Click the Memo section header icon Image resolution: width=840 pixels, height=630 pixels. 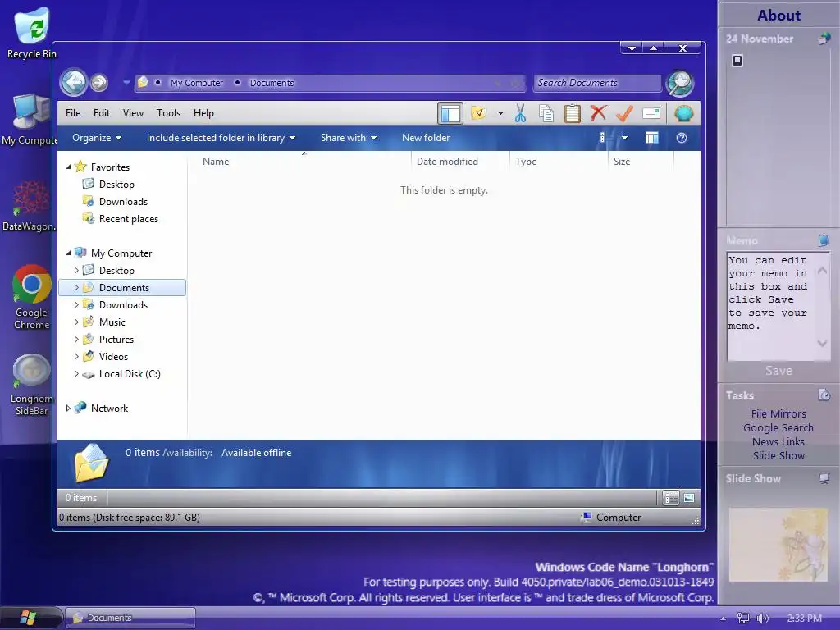[824, 240]
